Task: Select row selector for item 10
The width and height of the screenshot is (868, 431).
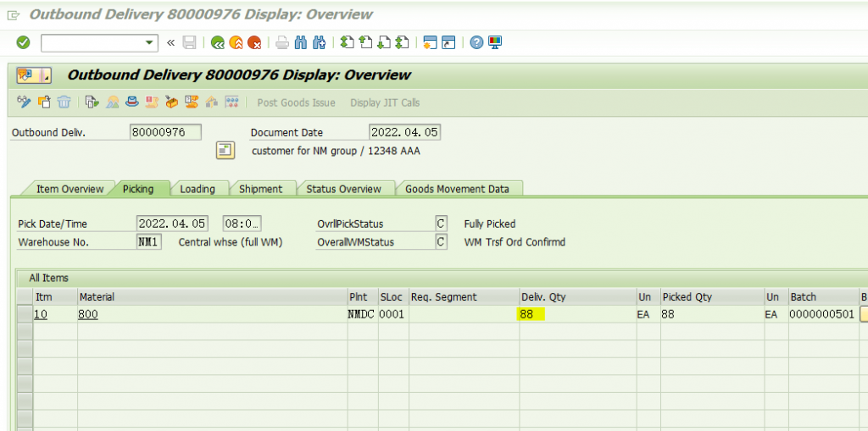Action: (x=25, y=315)
